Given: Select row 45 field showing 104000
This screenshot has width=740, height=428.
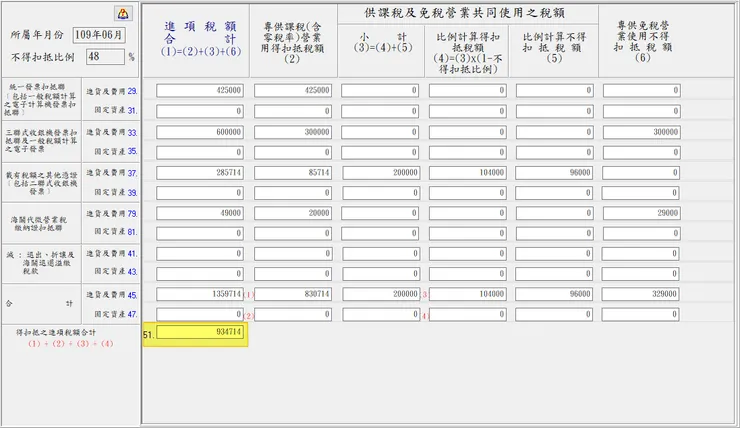Looking at the screenshot, I should tap(467, 294).
